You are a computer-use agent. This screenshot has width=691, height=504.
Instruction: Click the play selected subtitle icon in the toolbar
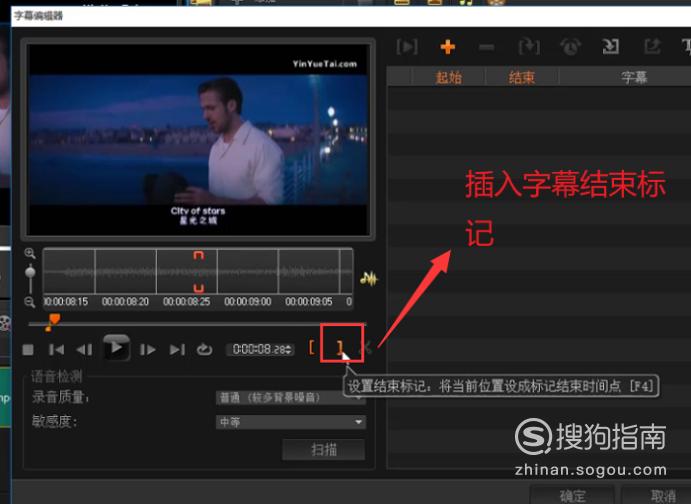[407, 47]
